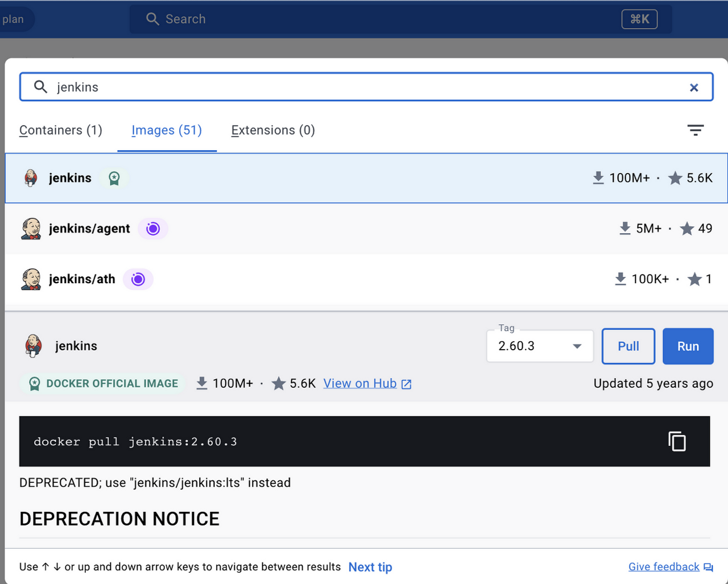
Task: Run the jenkins image
Action: pyautogui.click(x=688, y=346)
